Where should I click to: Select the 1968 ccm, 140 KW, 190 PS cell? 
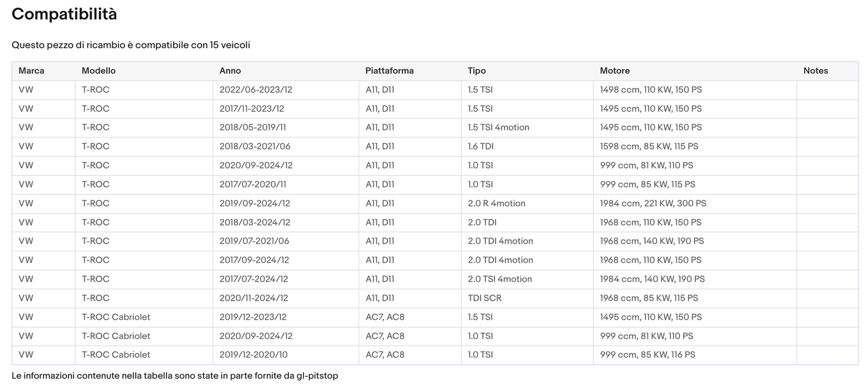point(652,241)
